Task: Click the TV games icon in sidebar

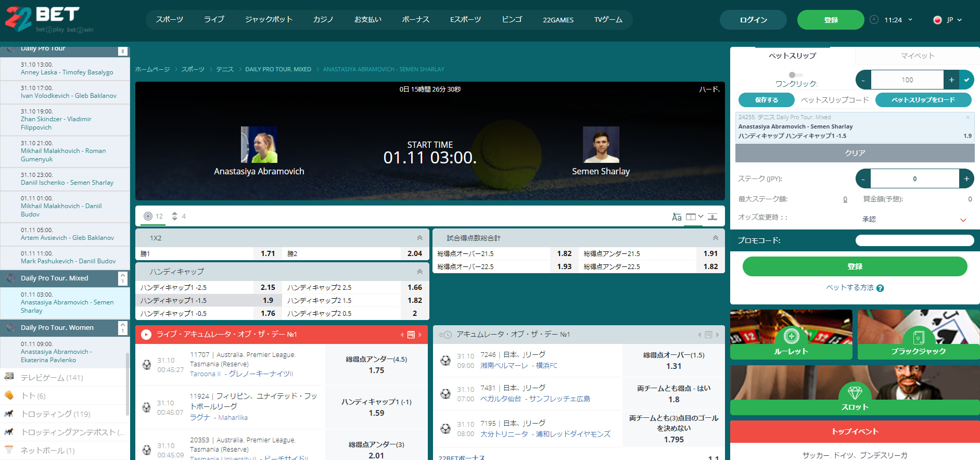Action: [9, 377]
